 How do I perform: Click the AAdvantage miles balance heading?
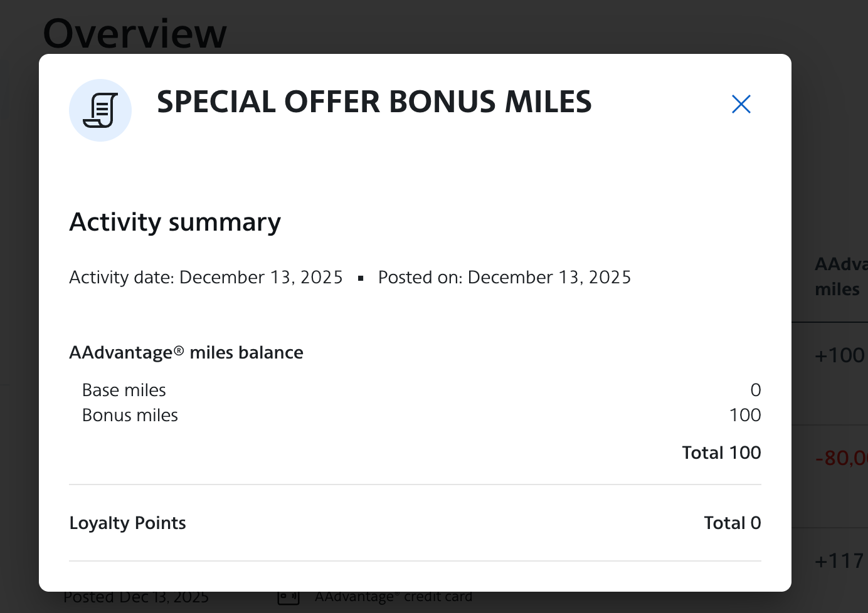click(186, 352)
